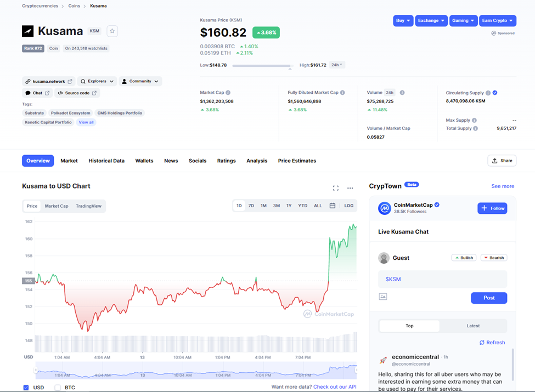The width and height of the screenshot is (535, 392).
Task: Expand the Exchange dropdown
Action: [431, 21]
